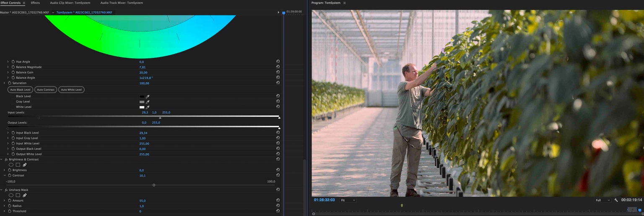Open Audio Clip Mixer: TomSystem tab

coord(70,3)
